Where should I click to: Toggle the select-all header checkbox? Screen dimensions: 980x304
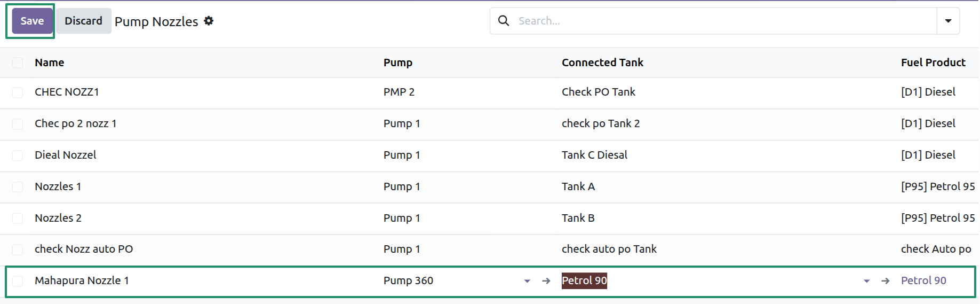point(18,63)
